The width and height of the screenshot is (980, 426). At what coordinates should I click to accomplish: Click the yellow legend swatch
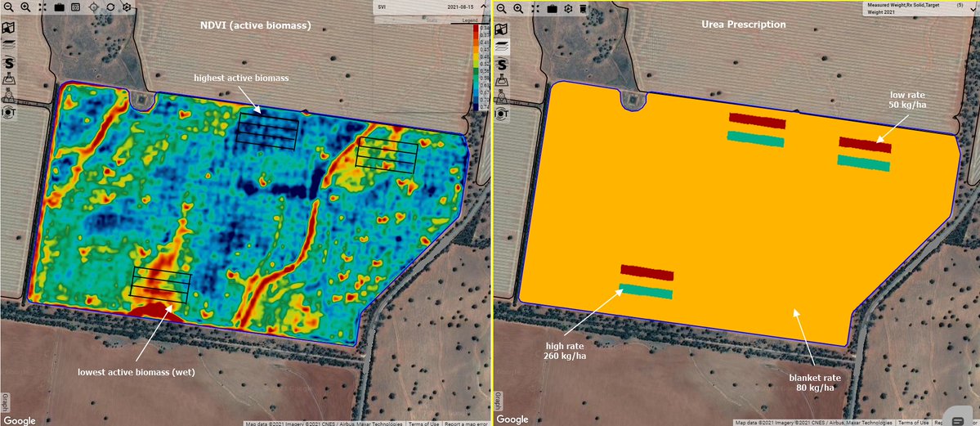pyautogui.click(x=476, y=57)
